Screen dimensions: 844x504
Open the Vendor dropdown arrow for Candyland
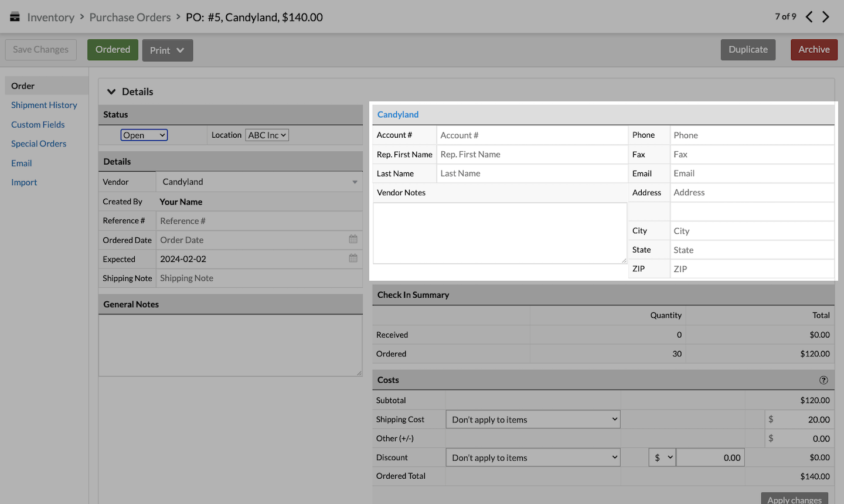(355, 182)
